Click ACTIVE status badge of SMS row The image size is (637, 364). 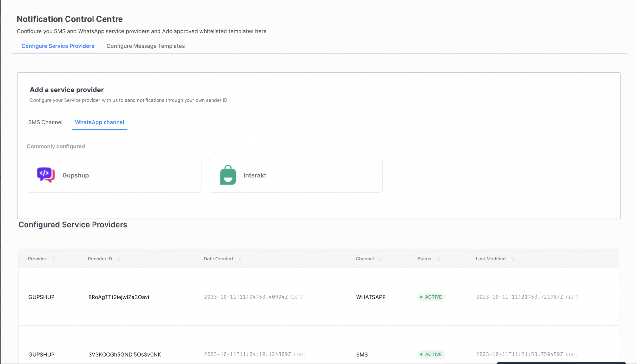431,354
